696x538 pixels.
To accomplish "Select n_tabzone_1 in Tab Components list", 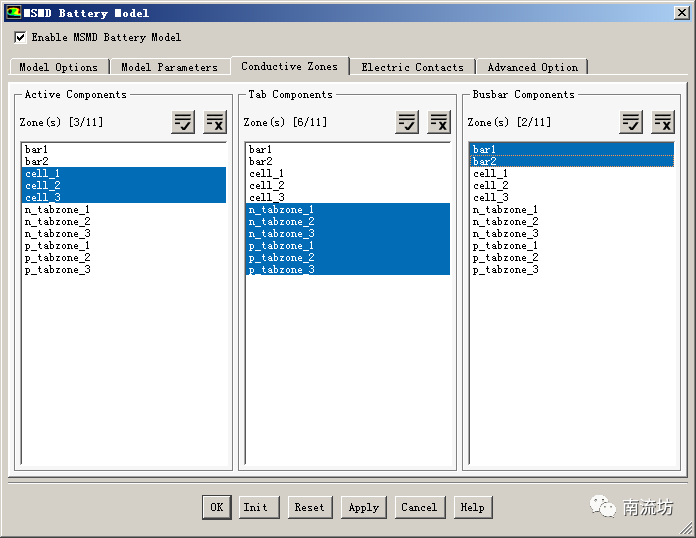I will pyautogui.click(x=281, y=210).
